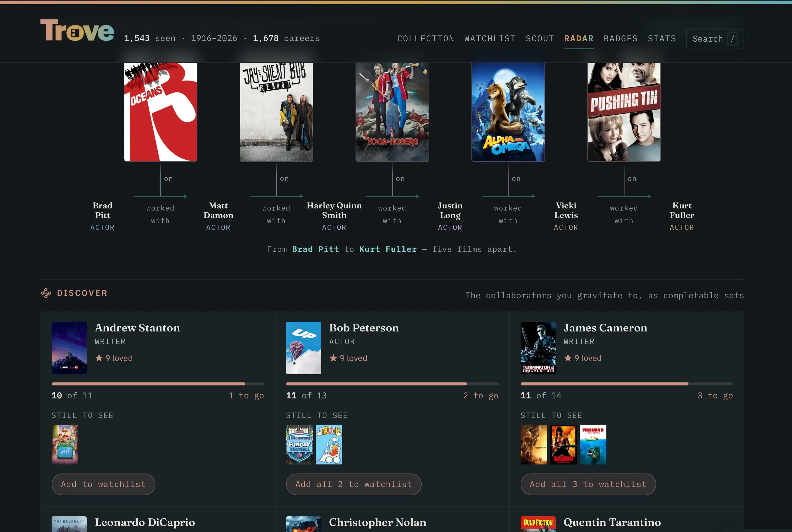Viewport: 792px width, 532px height.
Task: Click Add to watchlist for Andrew Stanton
Action: click(103, 484)
